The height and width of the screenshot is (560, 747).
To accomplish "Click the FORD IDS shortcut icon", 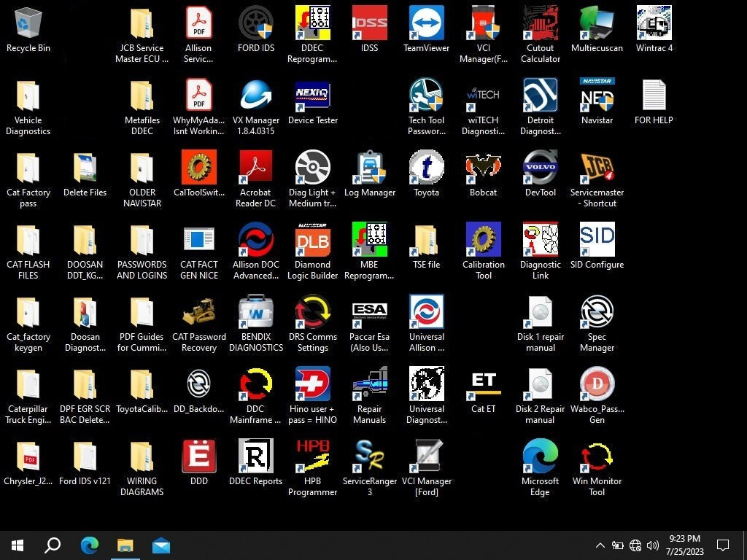I will point(256,24).
